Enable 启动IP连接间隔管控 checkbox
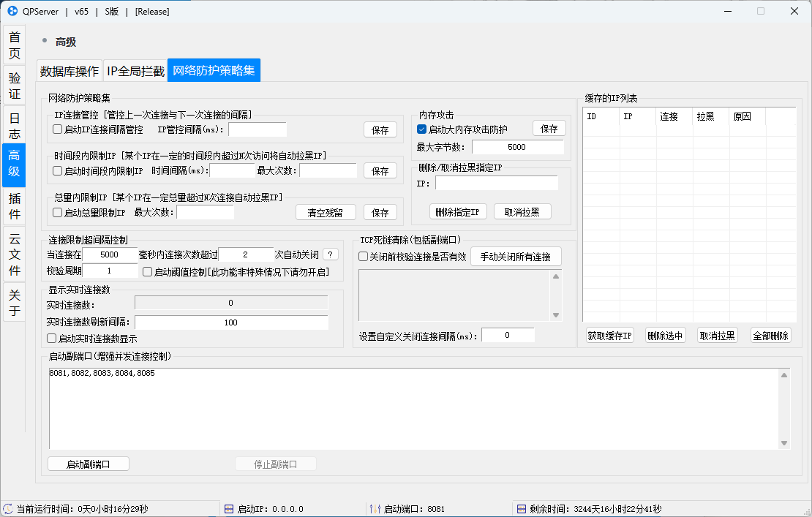This screenshot has height=517, width=812. [56, 129]
